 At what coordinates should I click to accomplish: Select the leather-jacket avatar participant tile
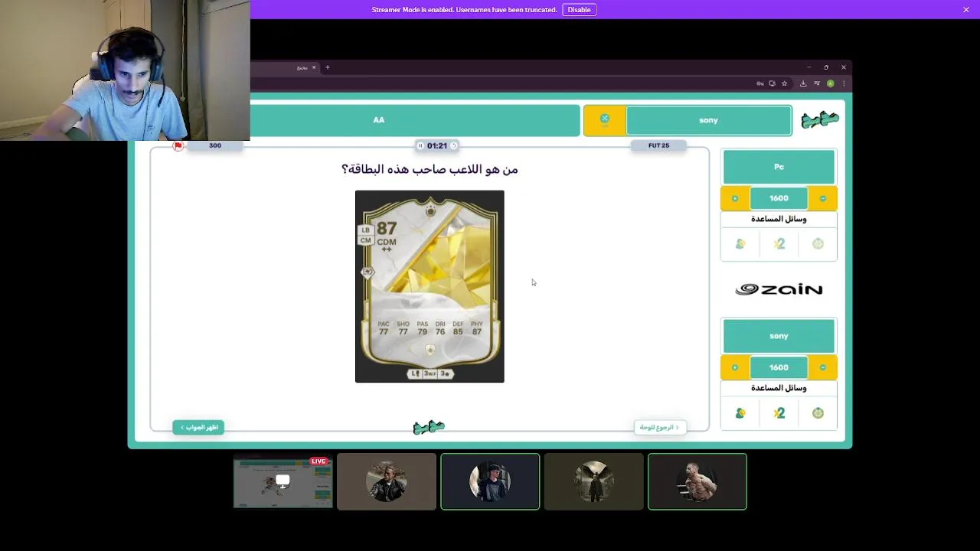point(387,481)
